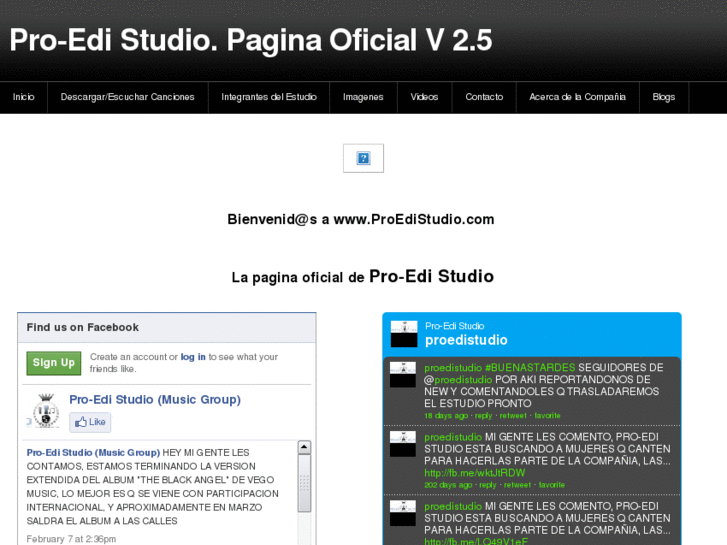Click Facebook feed scrollbar up arrow

click(x=304, y=447)
